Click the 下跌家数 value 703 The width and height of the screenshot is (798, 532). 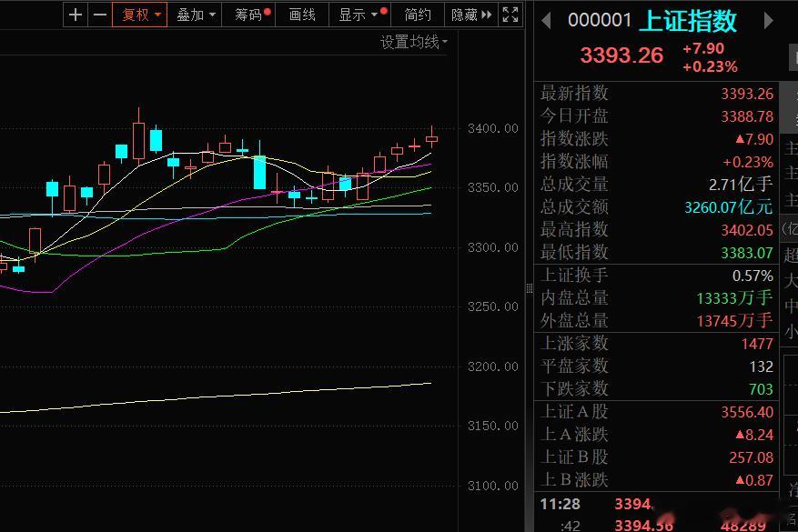761,389
